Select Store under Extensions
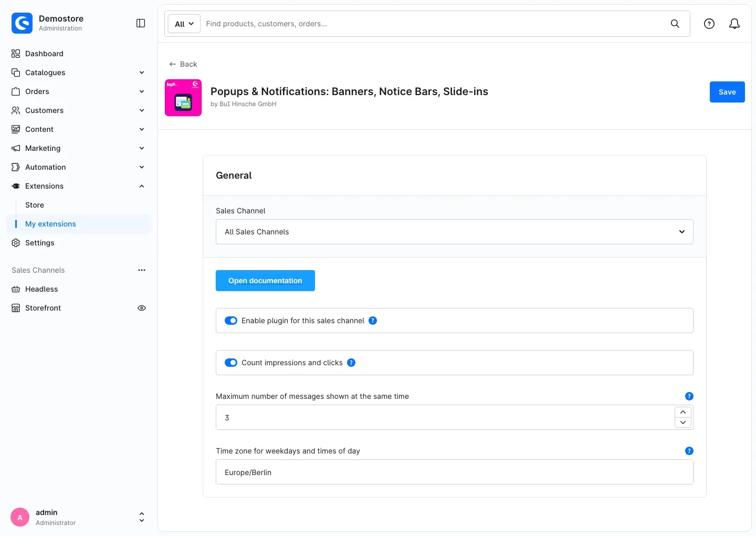756x536 pixels. 35,205
